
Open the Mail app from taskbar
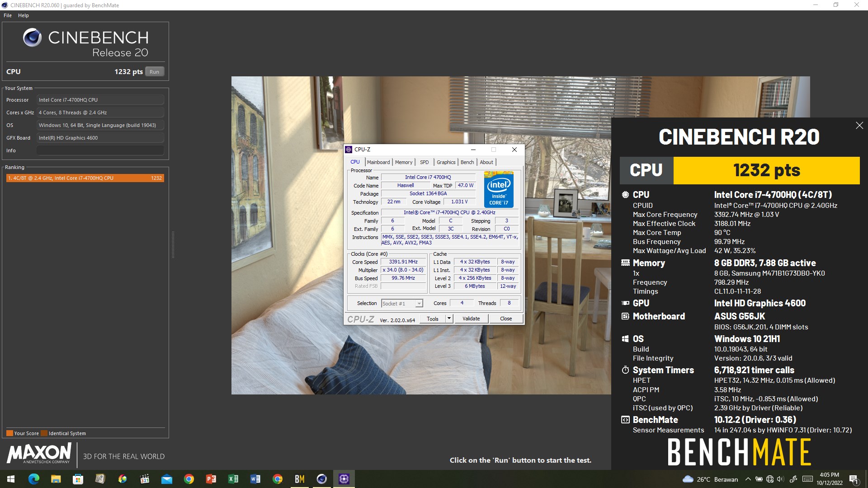[167, 479]
